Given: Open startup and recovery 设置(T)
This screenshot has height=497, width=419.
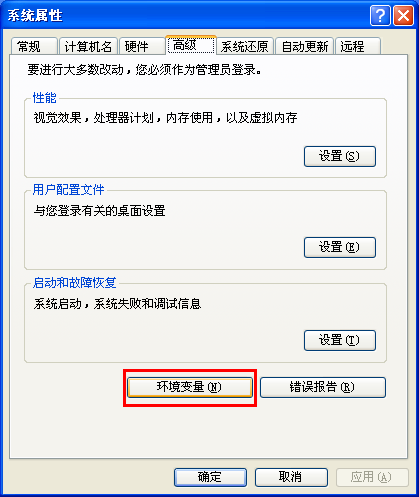Looking at the screenshot, I should [340, 340].
